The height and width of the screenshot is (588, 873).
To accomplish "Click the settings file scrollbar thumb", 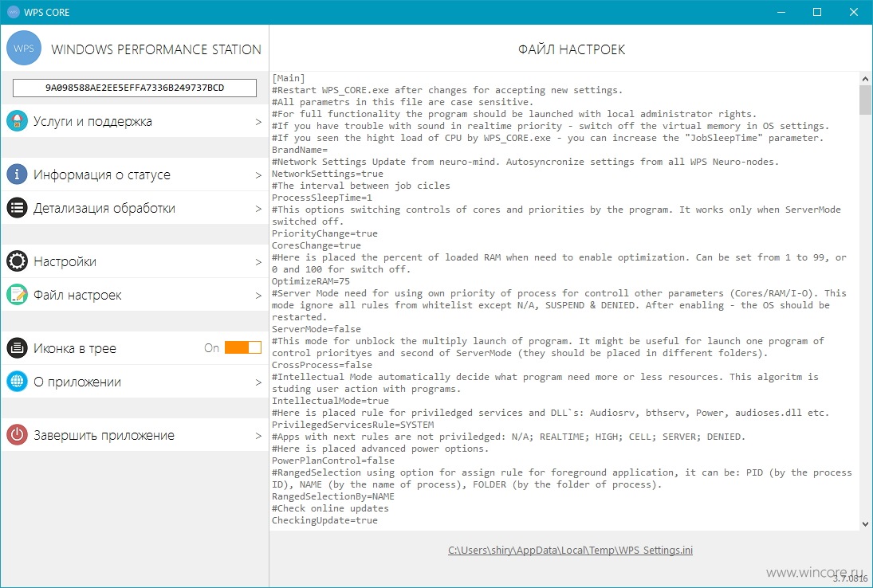I will tap(865, 100).
